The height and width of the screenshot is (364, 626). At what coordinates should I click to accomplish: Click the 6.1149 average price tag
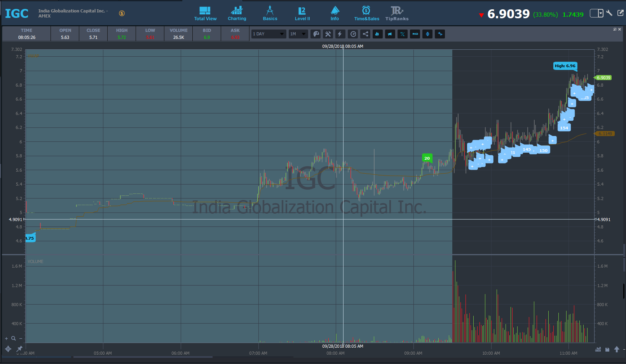(605, 134)
